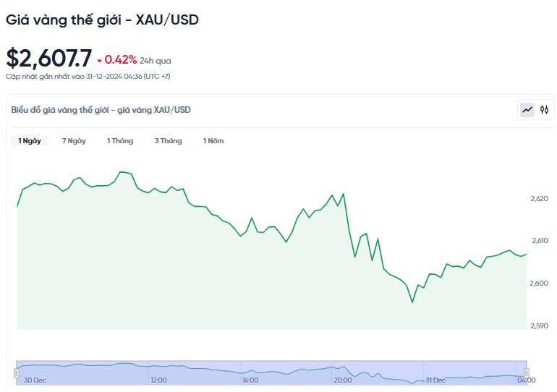Click the left range navigator handle
Image resolution: width=557 pixels, height=392 pixels.
(x=17, y=373)
